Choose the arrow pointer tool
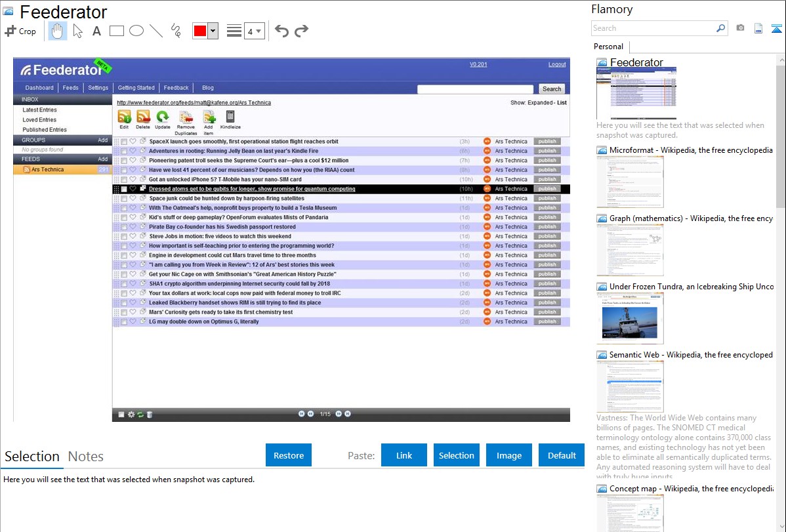 77,31
